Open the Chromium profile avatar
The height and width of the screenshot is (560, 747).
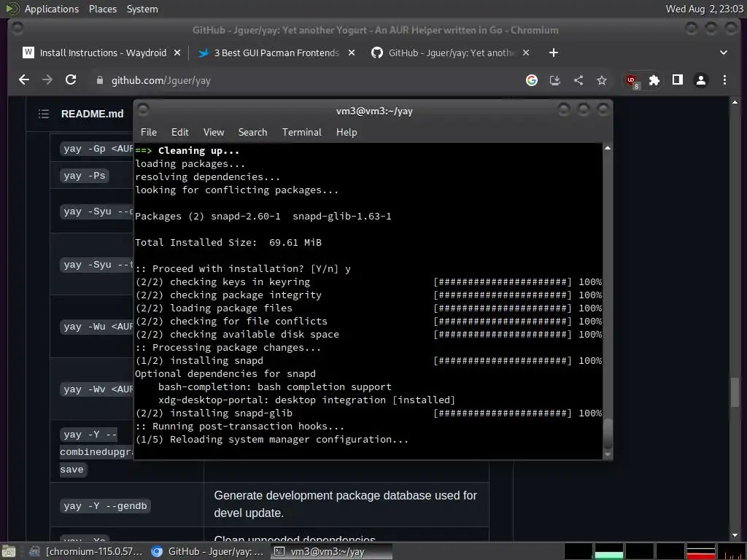(x=701, y=80)
